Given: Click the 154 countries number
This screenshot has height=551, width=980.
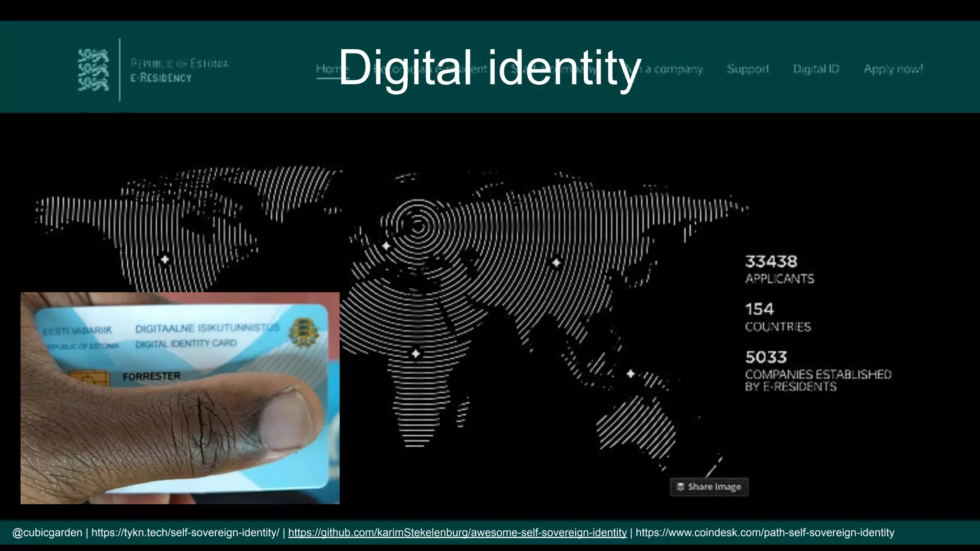Looking at the screenshot, I should [759, 309].
